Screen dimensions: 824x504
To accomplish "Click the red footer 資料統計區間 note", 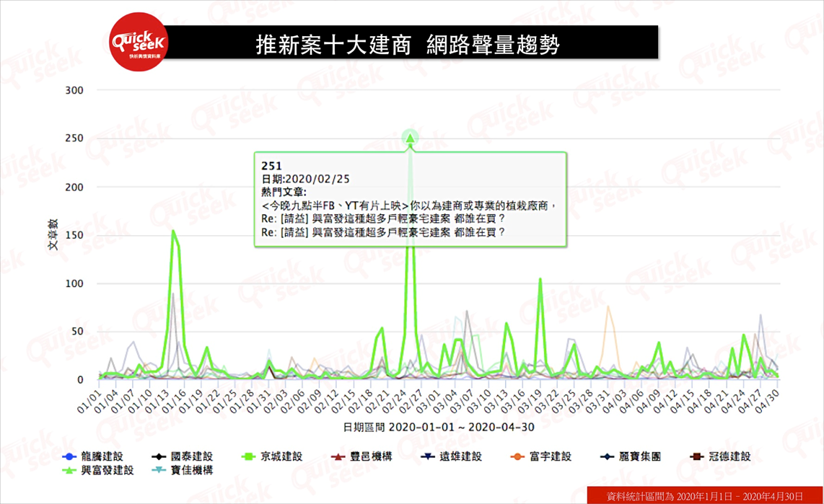I will pyautogui.click(x=705, y=496).
